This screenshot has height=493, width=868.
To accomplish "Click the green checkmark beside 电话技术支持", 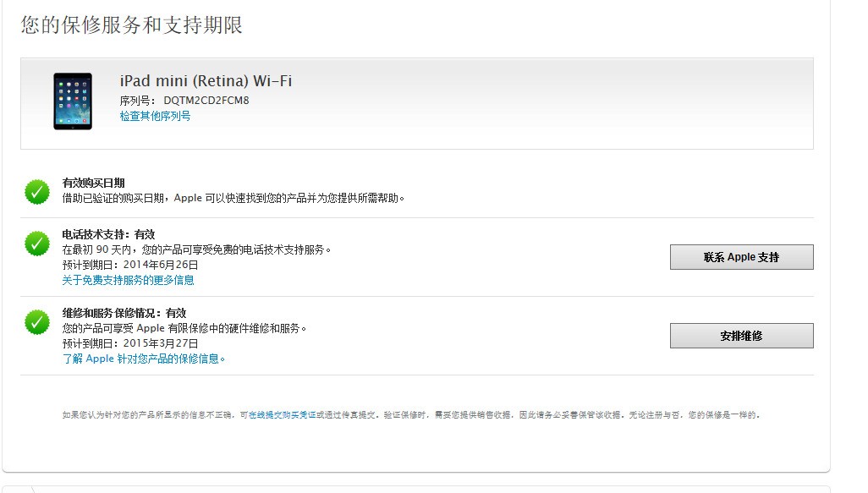I will tap(37, 244).
